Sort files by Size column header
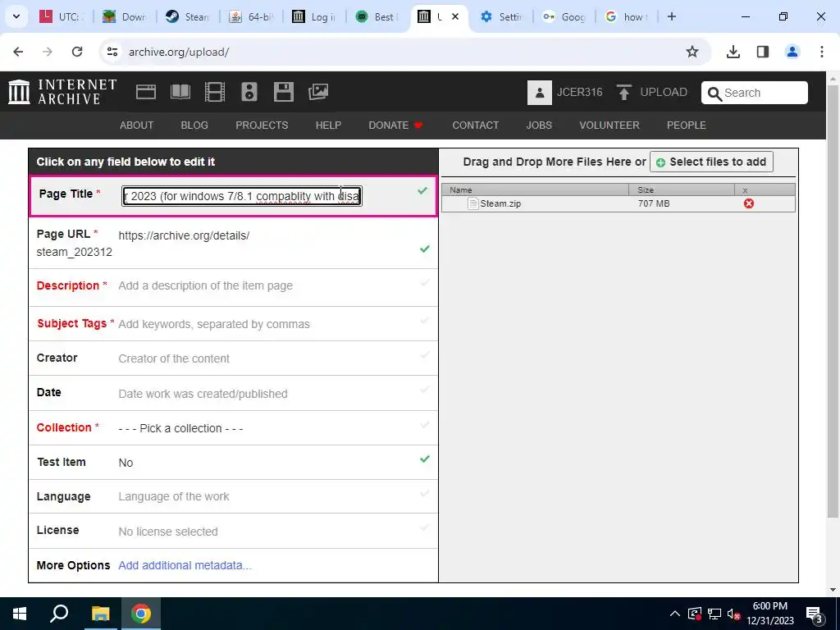 (x=682, y=189)
